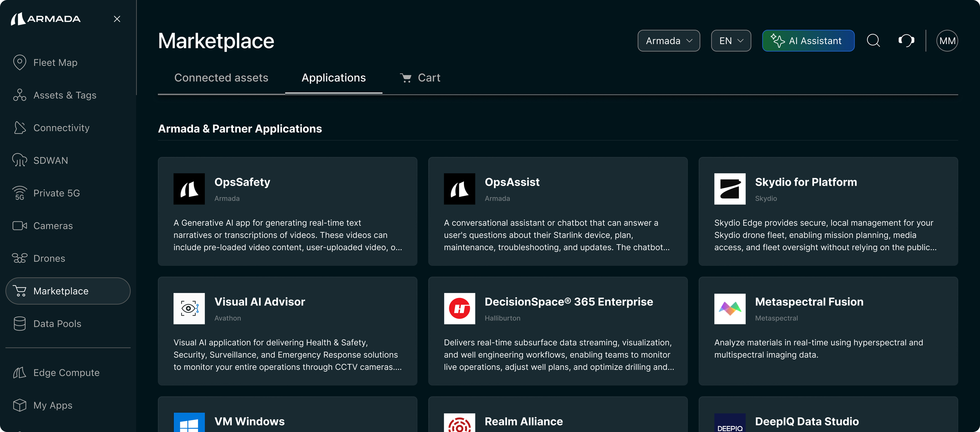Launch the AI Assistant button

tap(808, 41)
